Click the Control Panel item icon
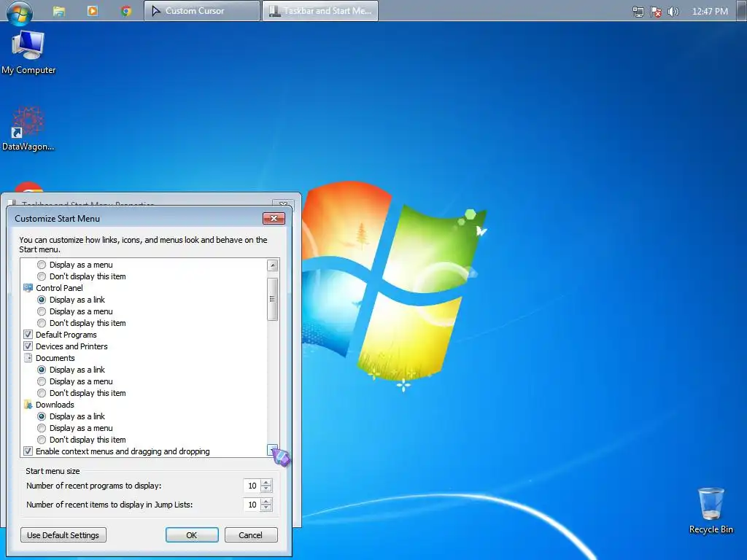 point(28,287)
